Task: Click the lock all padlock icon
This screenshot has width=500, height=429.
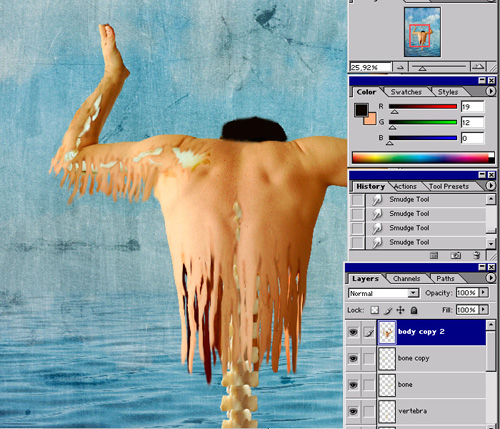Action: [x=414, y=310]
